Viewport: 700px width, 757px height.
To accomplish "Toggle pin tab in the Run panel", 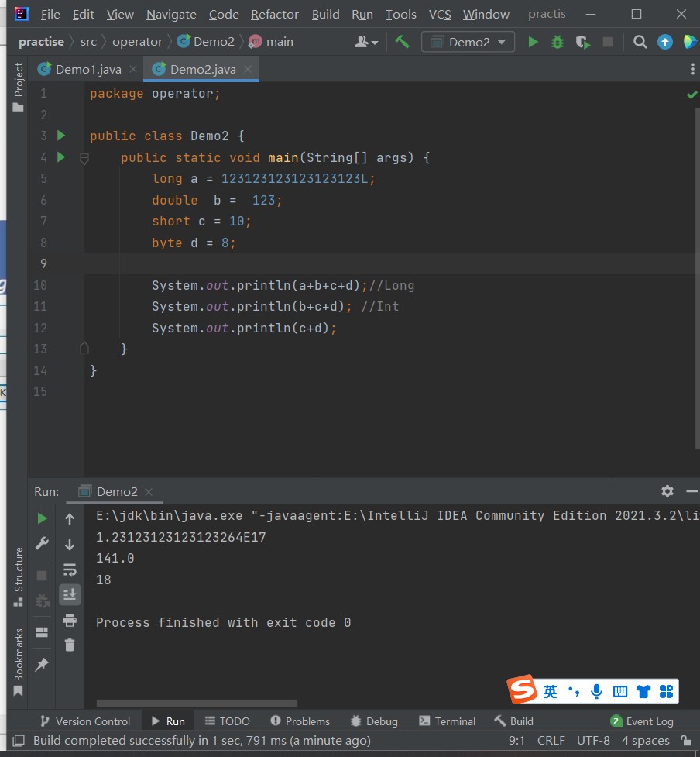I will click(x=43, y=665).
